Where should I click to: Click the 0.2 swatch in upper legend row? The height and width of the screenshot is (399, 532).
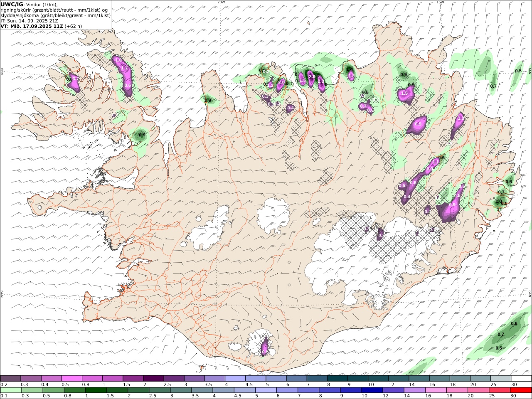click(11, 378)
